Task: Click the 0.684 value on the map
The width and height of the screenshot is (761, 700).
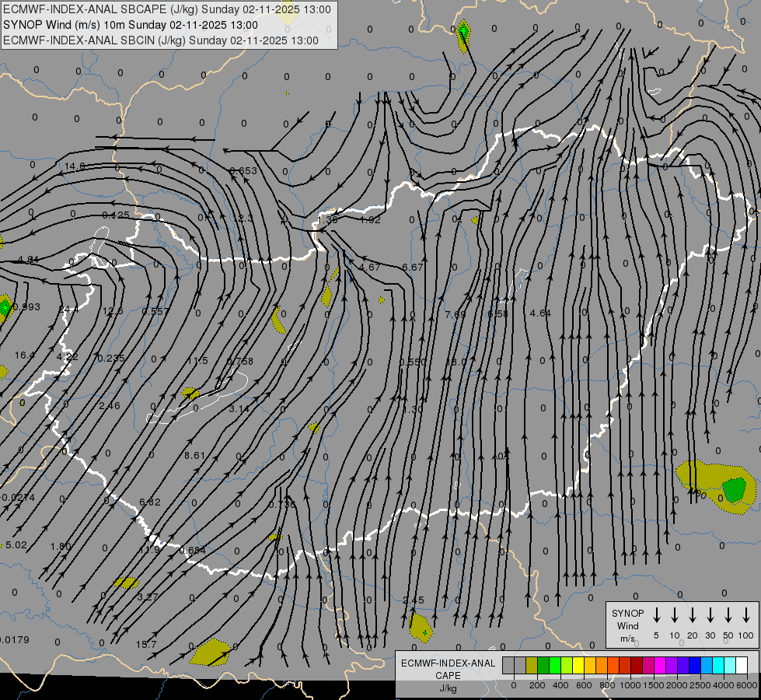Action: pos(192,550)
